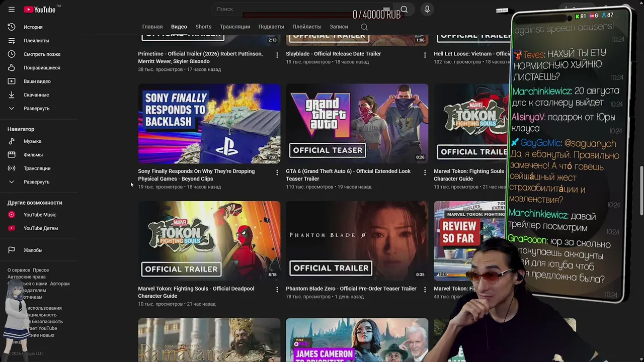Open Hell Let Loose: Vietnam video title

(472, 54)
